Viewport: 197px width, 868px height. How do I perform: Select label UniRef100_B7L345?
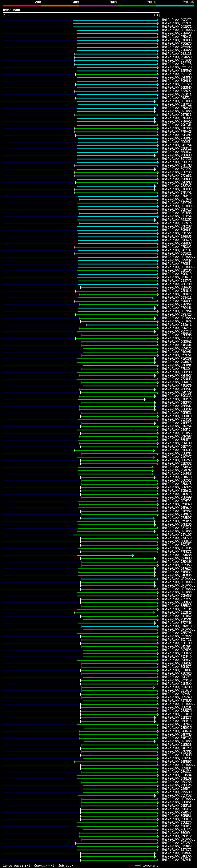[x=176, y=724]
